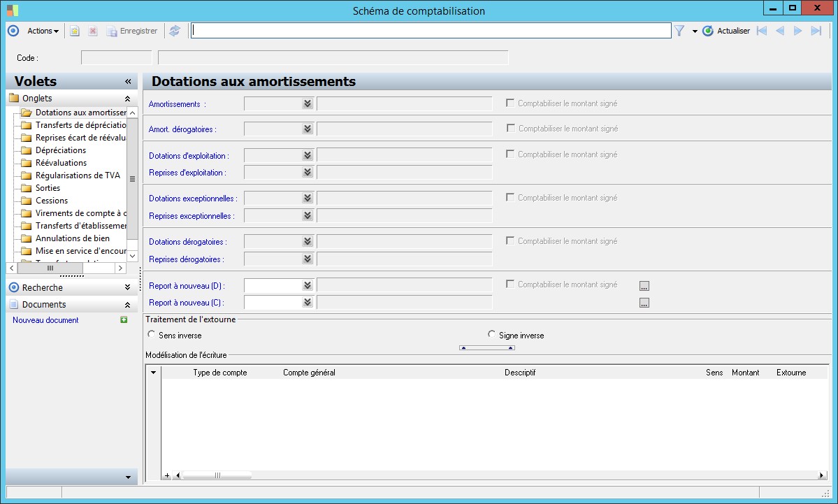Image resolution: width=838 pixels, height=504 pixels.
Task: Open the Report à nouveau (D) dropdown
Action: (308, 285)
